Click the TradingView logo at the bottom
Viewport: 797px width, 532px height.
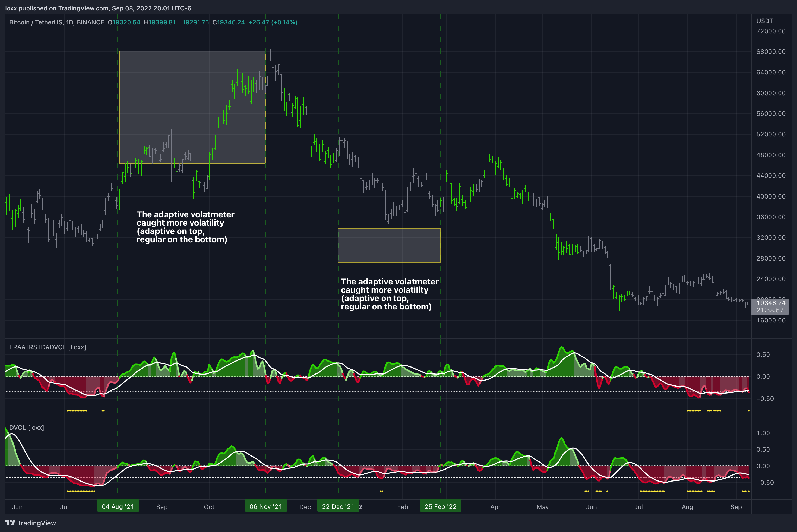[30, 523]
